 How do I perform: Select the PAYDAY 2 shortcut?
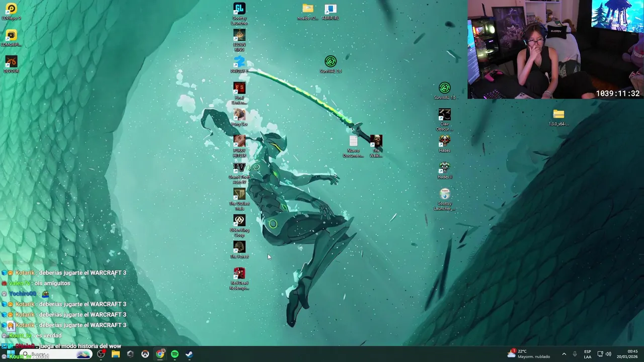239,65
